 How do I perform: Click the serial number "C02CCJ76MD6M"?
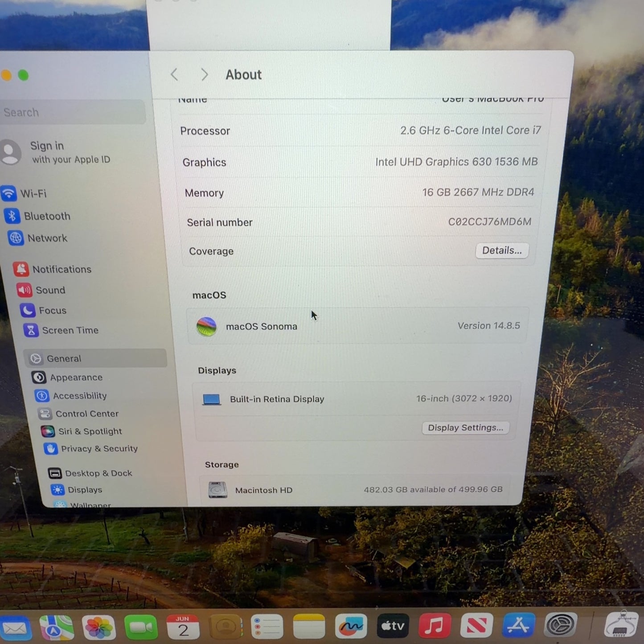pos(490,222)
